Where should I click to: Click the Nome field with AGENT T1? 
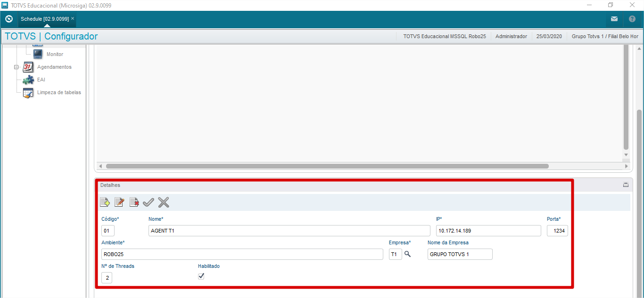289,231
